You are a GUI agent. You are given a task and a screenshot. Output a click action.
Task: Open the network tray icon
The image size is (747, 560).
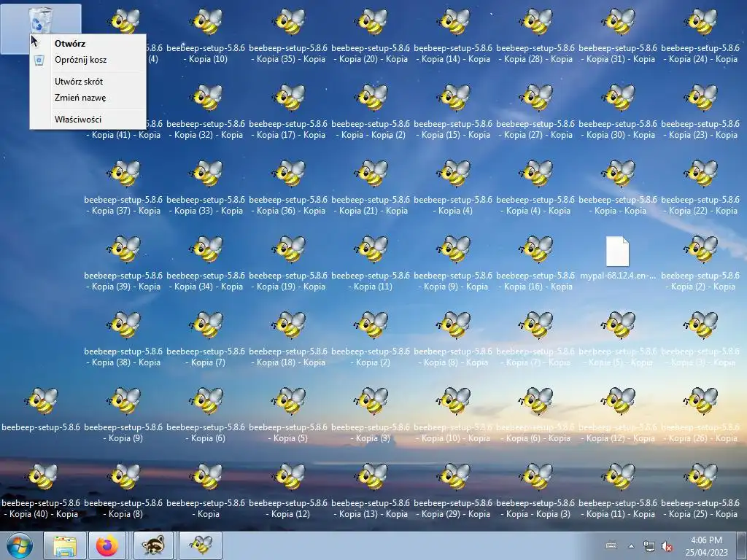[649, 546]
